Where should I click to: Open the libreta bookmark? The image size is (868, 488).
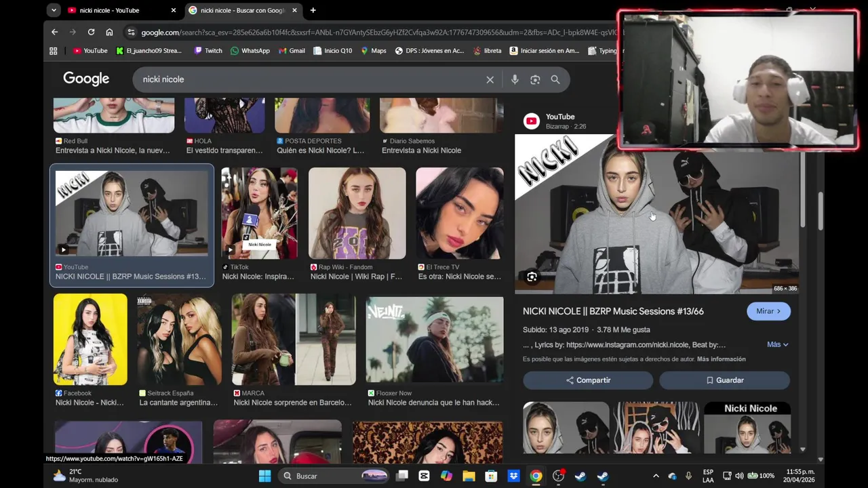tap(488, 51)
